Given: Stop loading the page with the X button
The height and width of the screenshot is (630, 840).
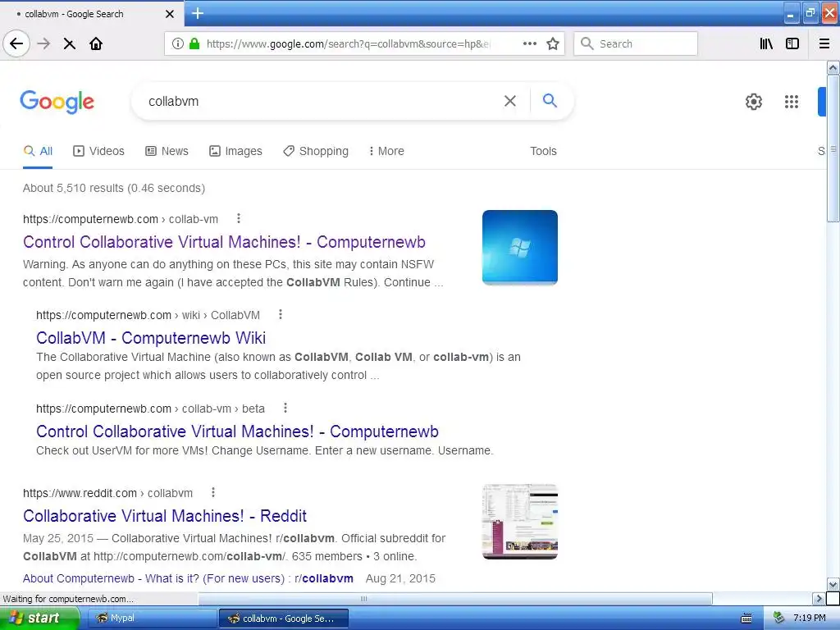Looking at the screenshot, I should [x=69, y=44].
